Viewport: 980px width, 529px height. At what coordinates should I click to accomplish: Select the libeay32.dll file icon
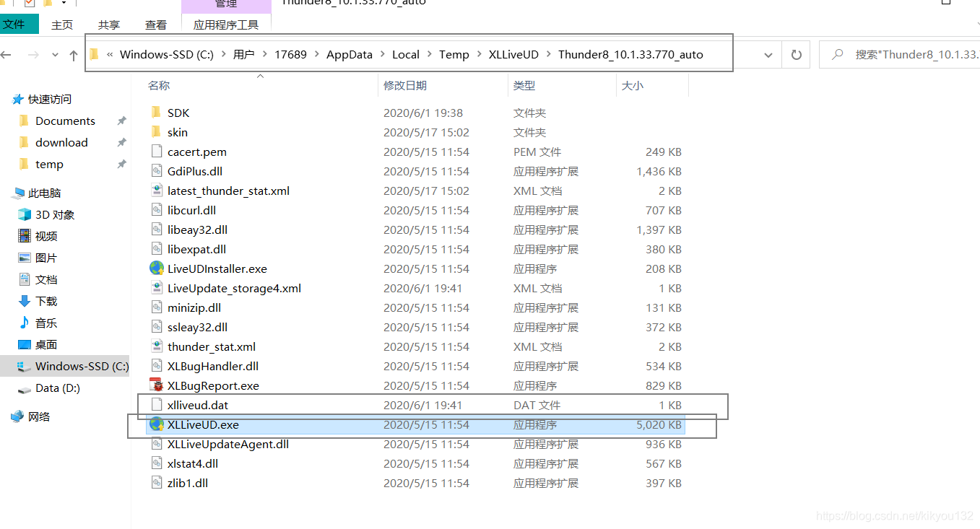pos(156,229)
